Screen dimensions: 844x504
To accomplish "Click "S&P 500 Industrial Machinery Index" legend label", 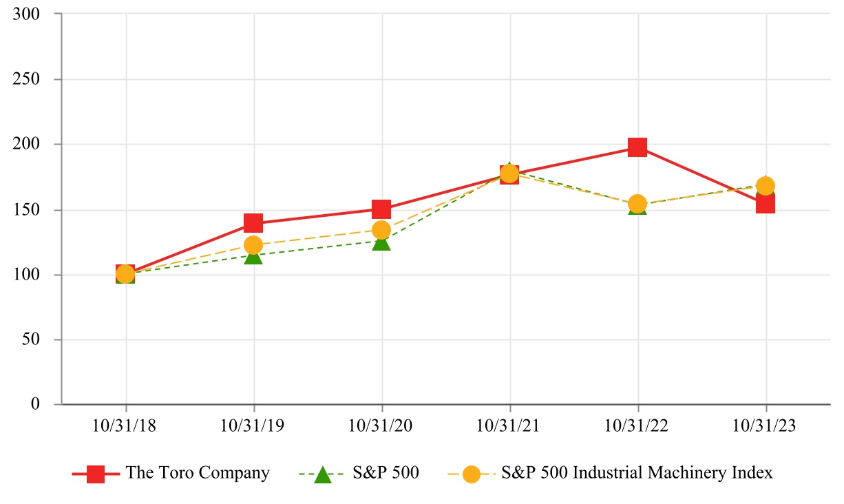I will [637, 473].
